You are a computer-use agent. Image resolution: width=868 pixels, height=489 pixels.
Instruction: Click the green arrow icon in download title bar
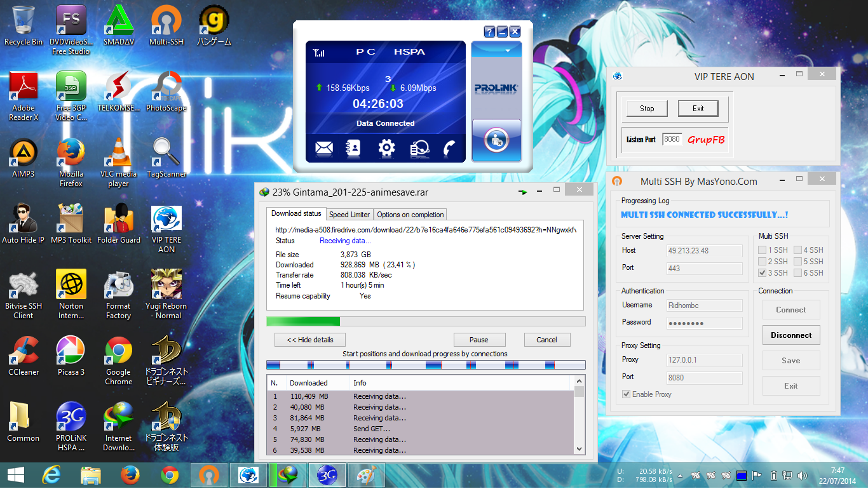pos(523,191)
